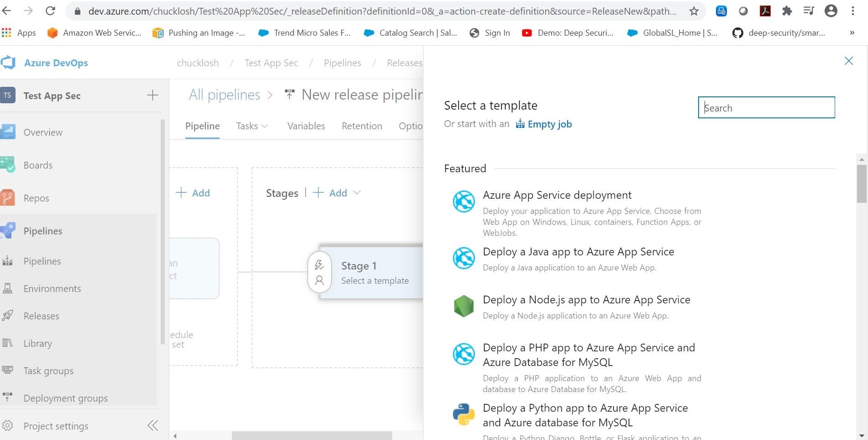Click the Test App Sec breadcrumb
The image size is (868, 440).
271,63
